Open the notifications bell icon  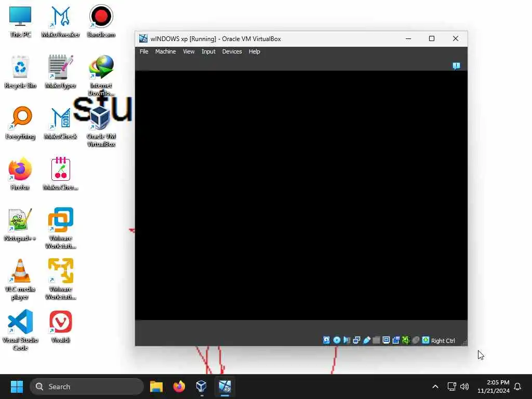[518, 387]
